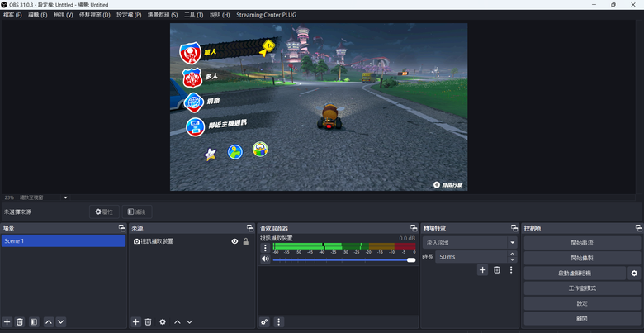Screen dimensions: 644x333
Task: Open virtual camera settings gear
Action: point(634,273)
